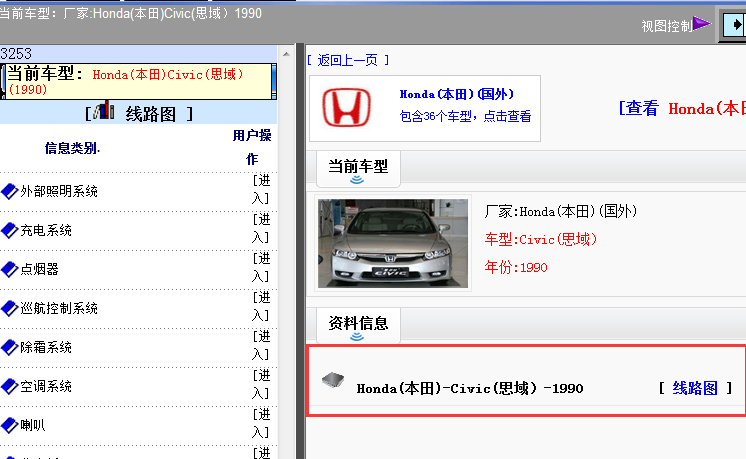
Task: Select the 喇叭 row text
Action: coord(32,425)
